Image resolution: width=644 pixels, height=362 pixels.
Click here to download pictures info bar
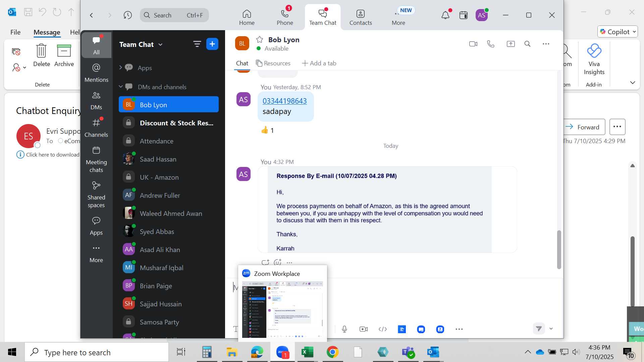click(48, 155)
